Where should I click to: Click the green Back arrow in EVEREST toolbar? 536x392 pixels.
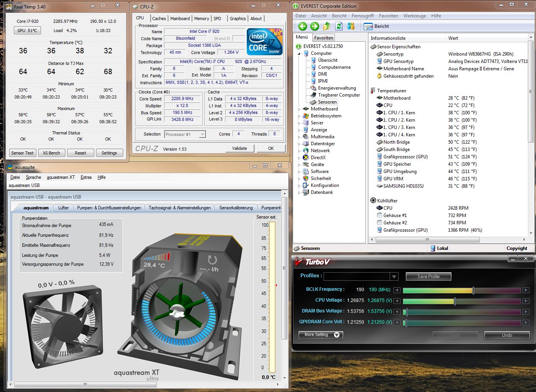(303, 26)
